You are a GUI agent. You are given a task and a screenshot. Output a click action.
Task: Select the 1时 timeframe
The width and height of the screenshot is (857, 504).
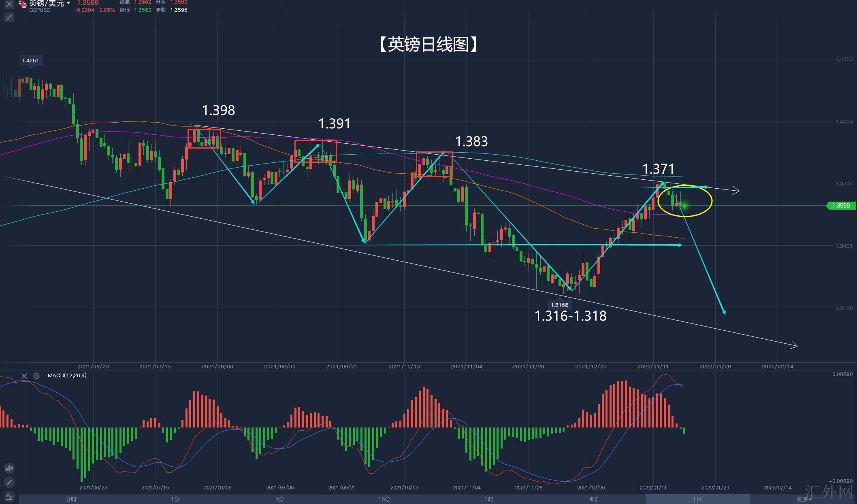point(489,499)
